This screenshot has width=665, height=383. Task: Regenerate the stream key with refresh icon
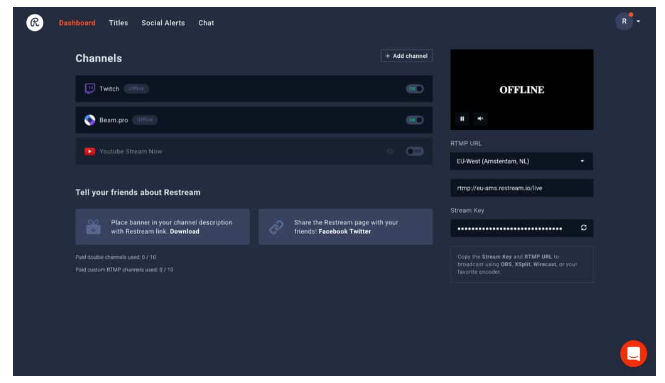pos(584,228)
